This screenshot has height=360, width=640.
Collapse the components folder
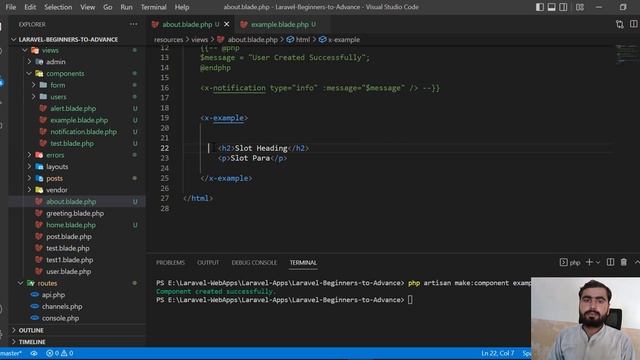coord(65,73)
